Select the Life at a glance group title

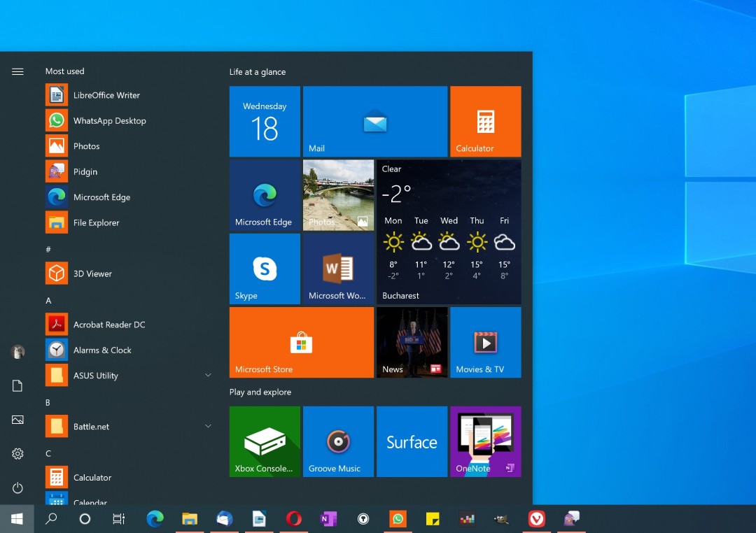pos(258,72)
